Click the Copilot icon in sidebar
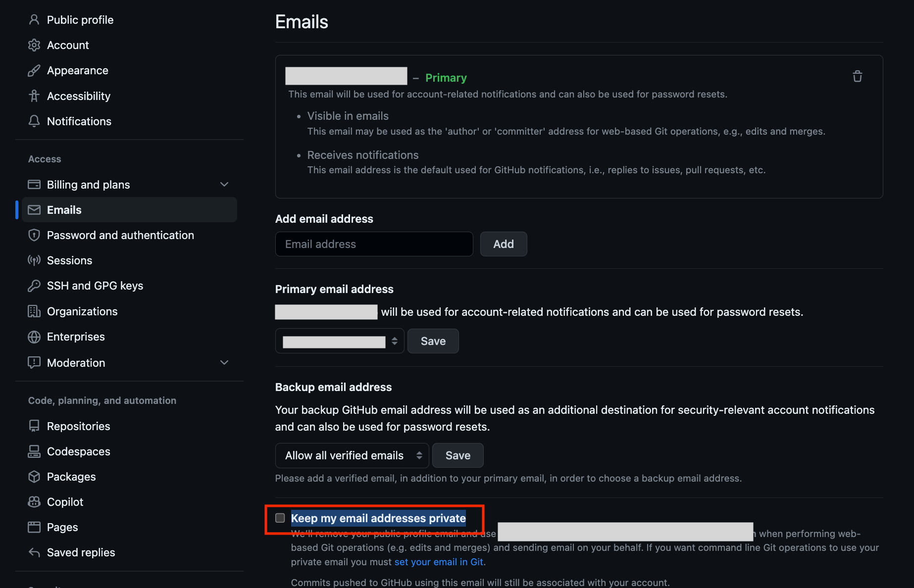The height and width of the screenshot is (588, 914). (x=34, y=502)
